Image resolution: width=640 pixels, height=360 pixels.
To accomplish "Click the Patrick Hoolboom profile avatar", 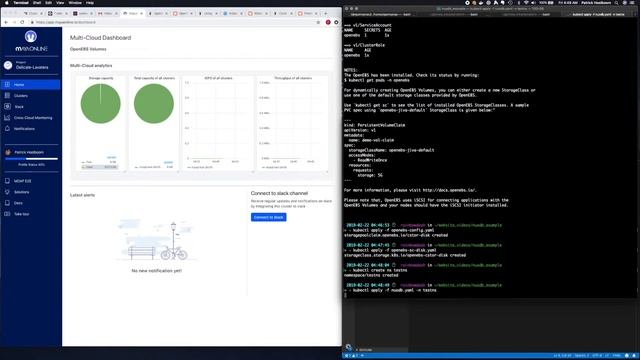I will (8, 152).
